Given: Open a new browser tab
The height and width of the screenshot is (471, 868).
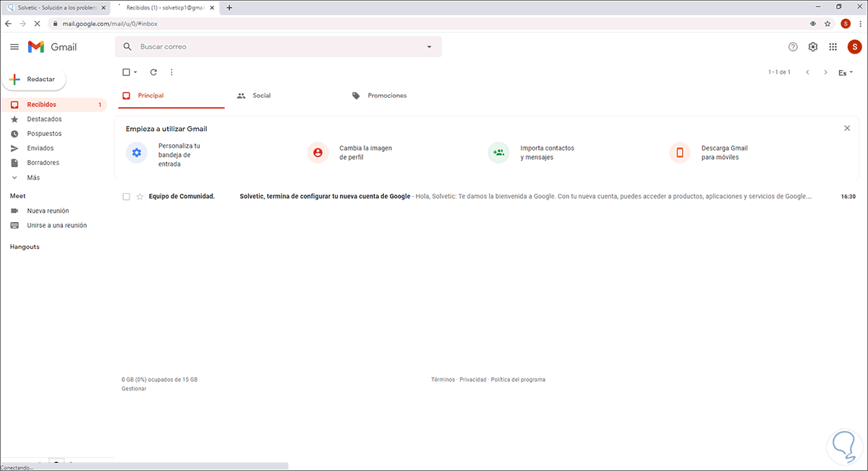Looking at the screenshot, I should coord(229,7).
